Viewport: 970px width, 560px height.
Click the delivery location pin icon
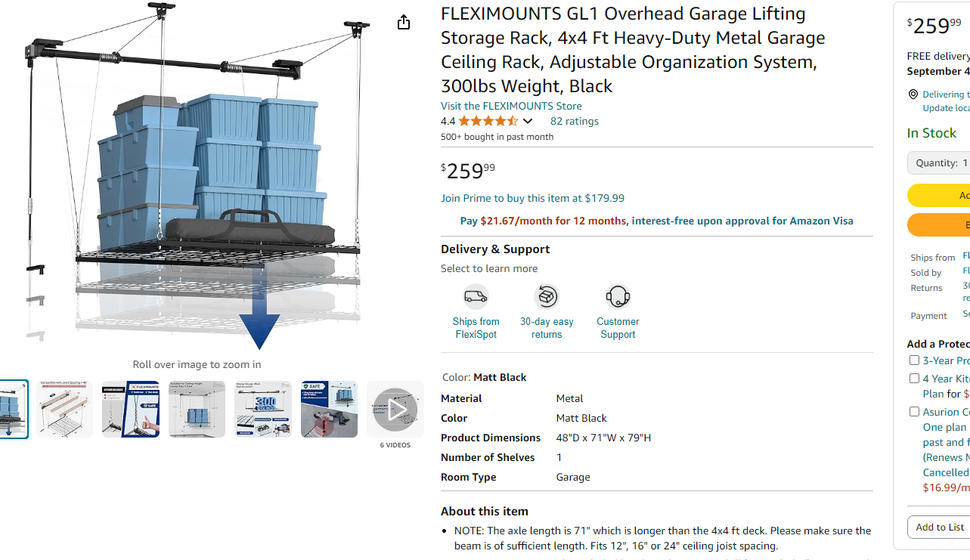pyautogui.click(x=913, y=94)
